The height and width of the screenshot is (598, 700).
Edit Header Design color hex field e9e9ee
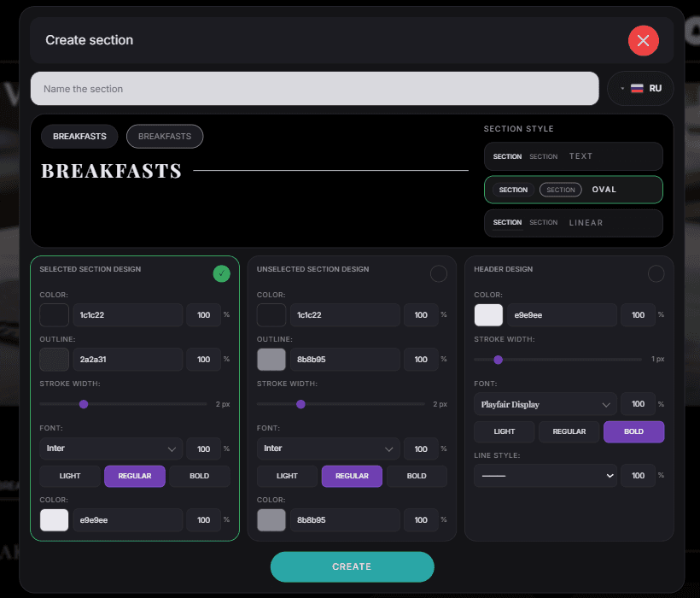coord(562,315)
